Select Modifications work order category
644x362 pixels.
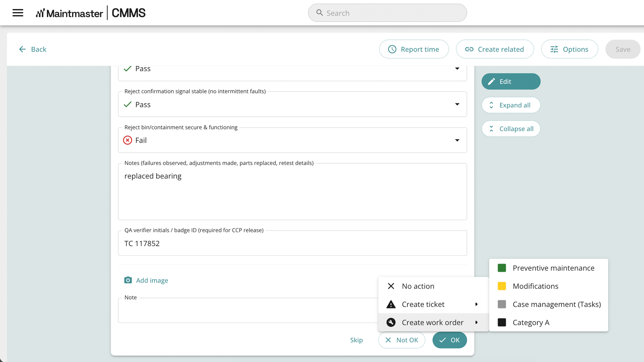(549, 286)
